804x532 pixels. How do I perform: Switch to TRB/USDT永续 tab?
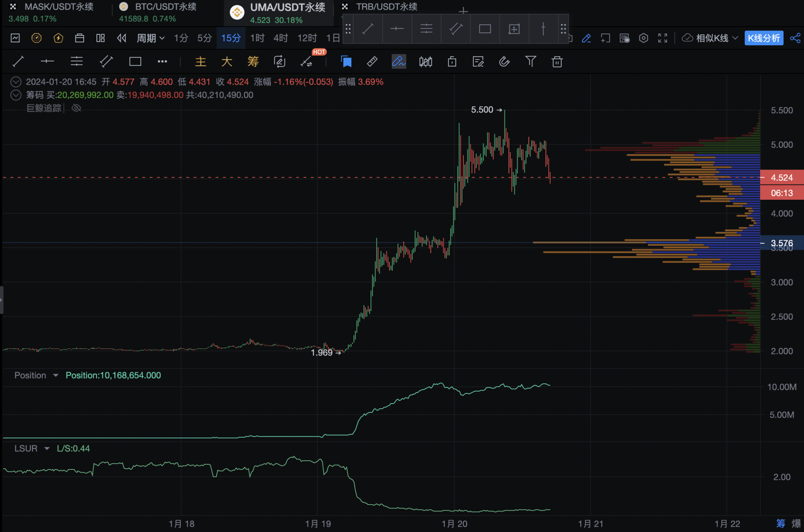[x=386, y=7]
